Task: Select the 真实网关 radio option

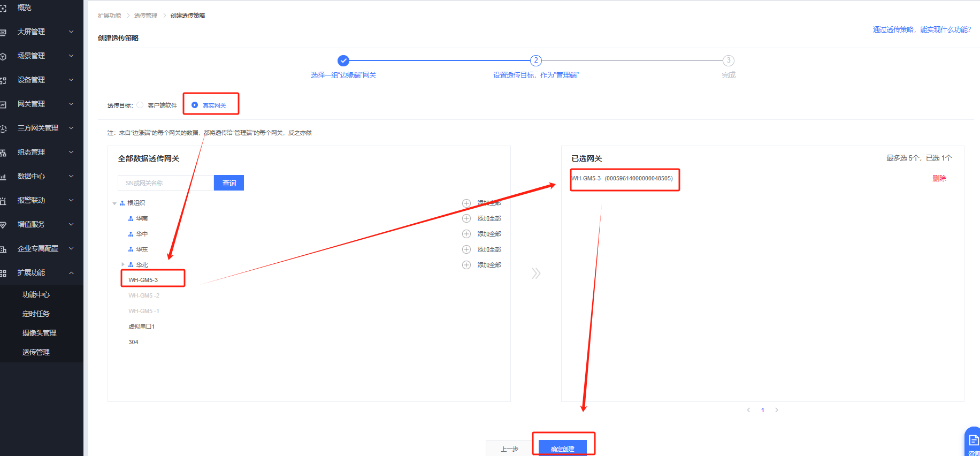Action: pyautogui.click(x=195, y=105)
